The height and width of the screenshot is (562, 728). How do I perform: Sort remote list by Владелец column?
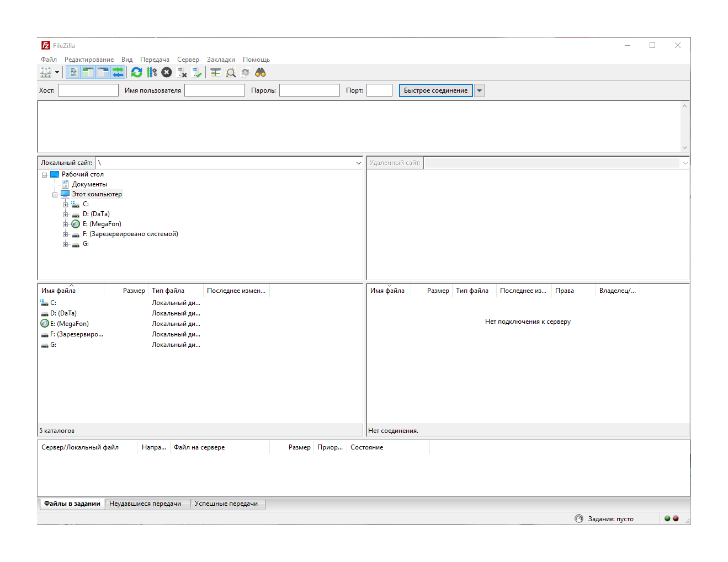[618, 291]
